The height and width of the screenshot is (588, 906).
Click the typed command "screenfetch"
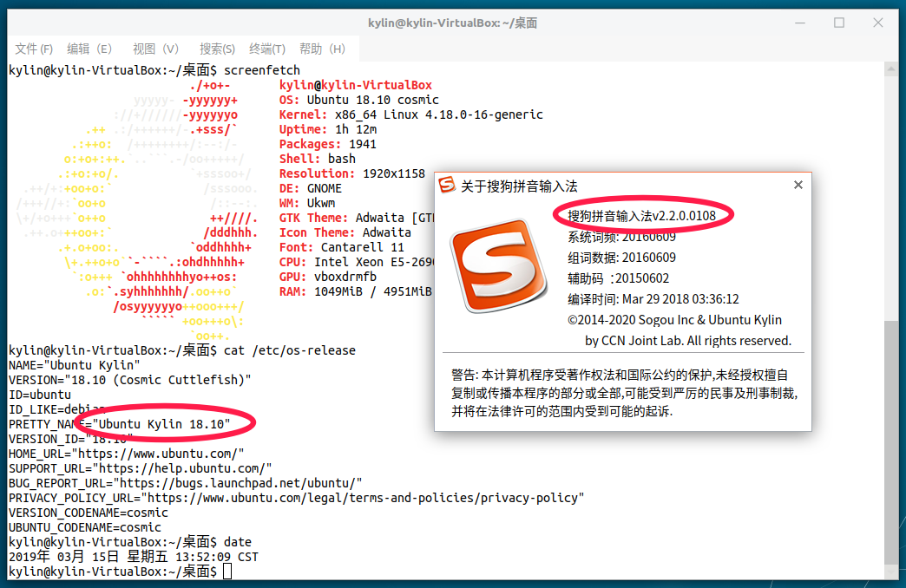(262, 70)
